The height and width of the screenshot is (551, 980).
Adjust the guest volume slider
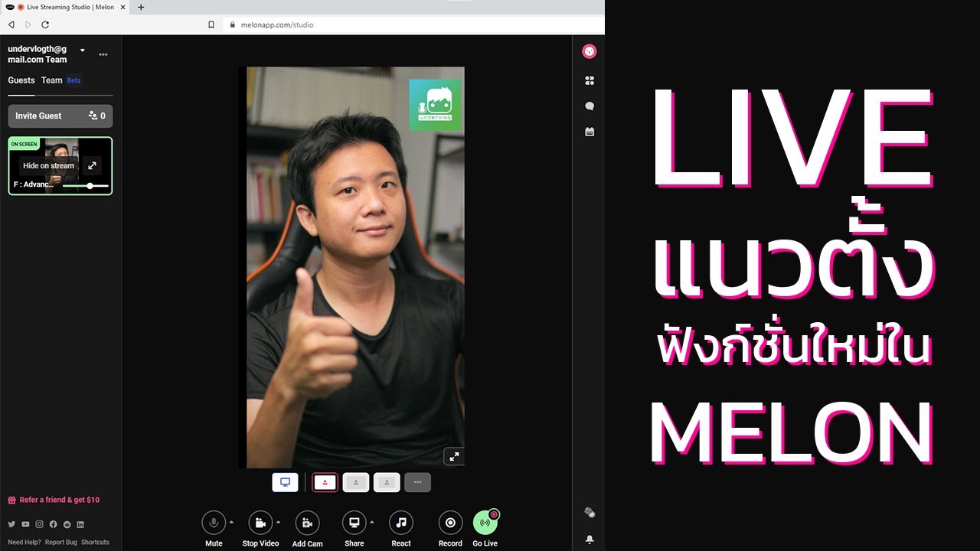[90, 185]
